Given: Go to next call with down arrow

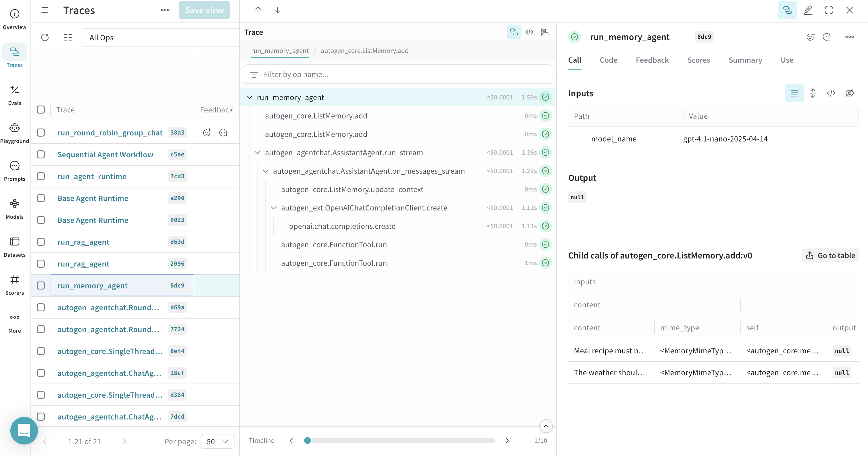Looking at the screenshot, I should [277, 10].
